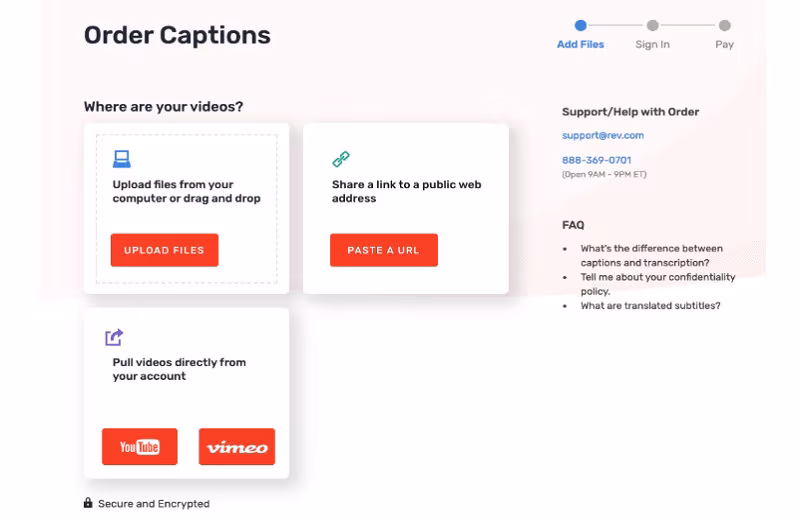The height and width of the screenshot is (520, 800).
Task: Select the Sign In step label
Action: point(652,45)
